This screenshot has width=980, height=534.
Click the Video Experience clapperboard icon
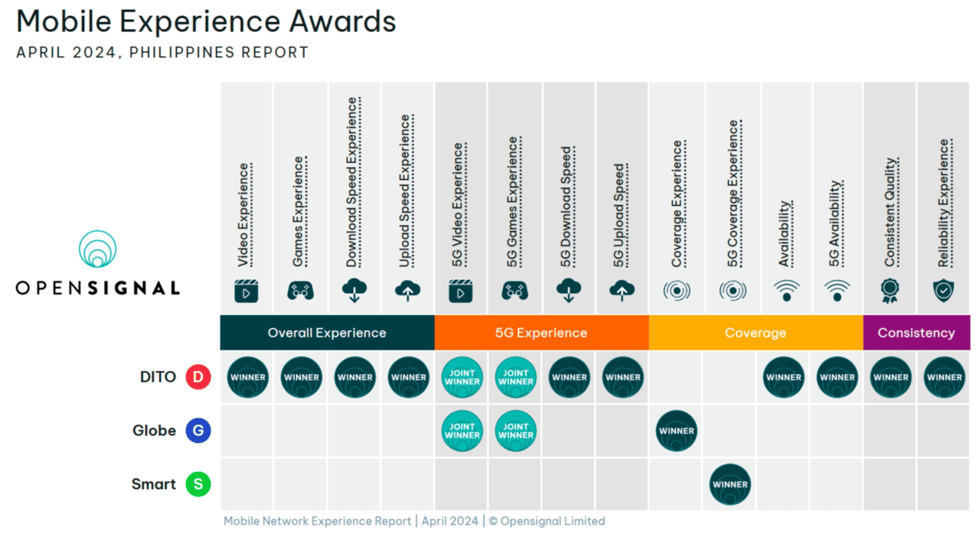tap(246, 291)
